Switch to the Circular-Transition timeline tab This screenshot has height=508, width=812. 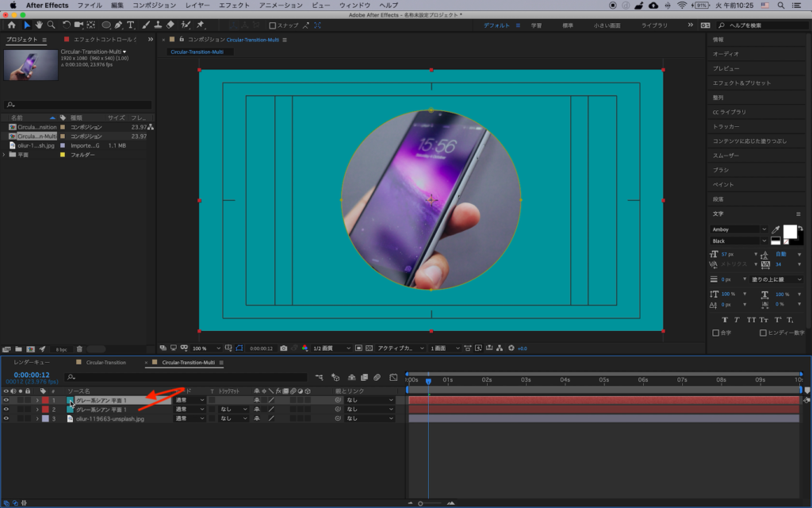105,363
